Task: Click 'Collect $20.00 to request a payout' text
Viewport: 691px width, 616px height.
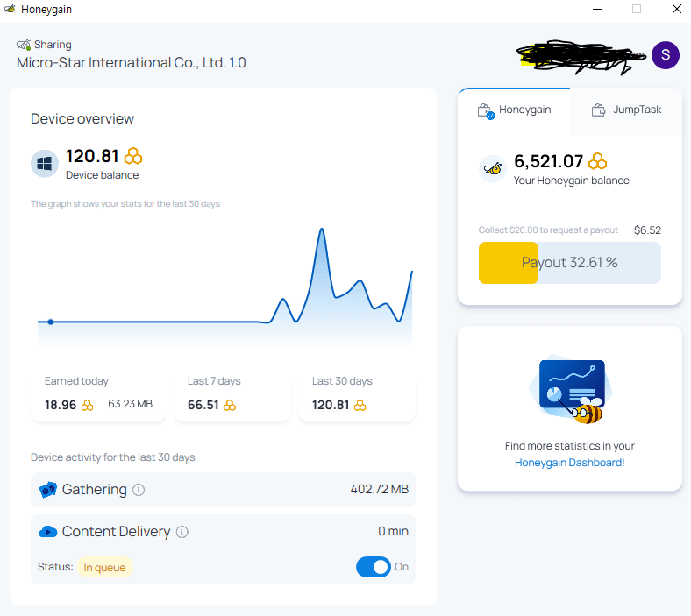Action: coord(548,230)
